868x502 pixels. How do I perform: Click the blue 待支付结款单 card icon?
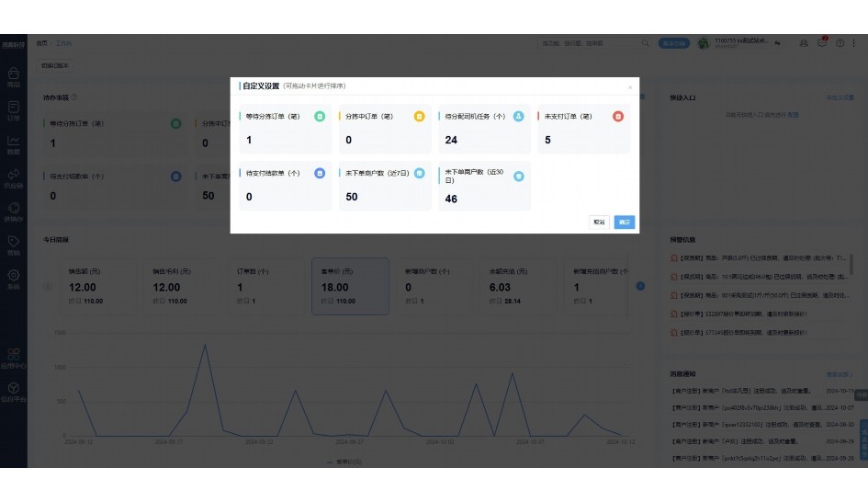click(320, 173)
